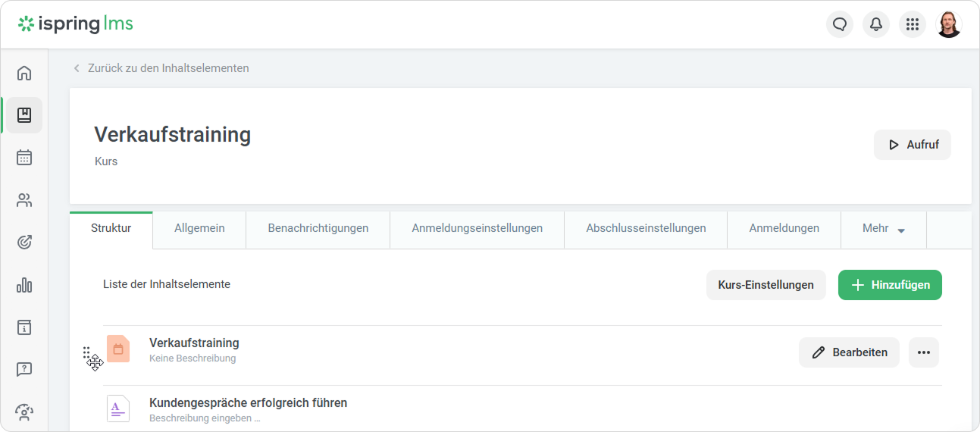Viewport: 980px width, 432px height.
Task: Open the target goals sidebar icon
Action: click(x=24, y=243)
